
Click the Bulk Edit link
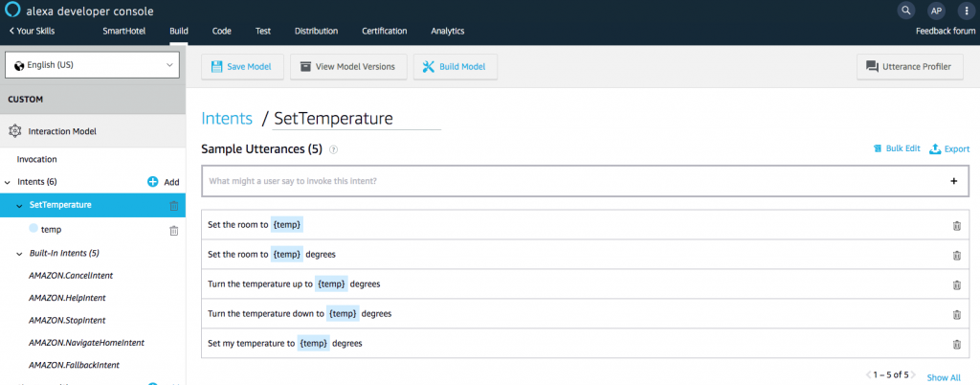pyautogui.click(x=897, y=148)
